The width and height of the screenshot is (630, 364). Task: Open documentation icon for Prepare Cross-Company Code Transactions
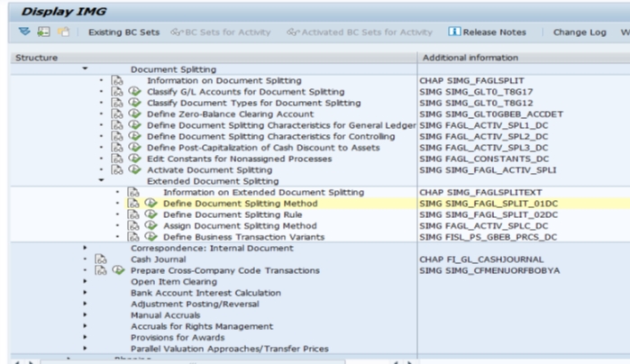pyautogui.click(x=101, y=270)
